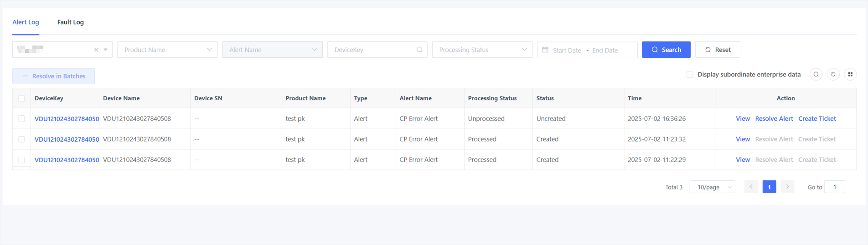Go to previous page arrow
868x245 pixels.
point(751,187)
